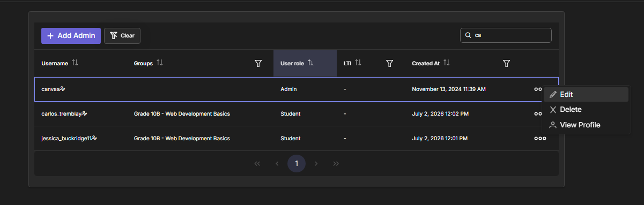This screenshot has width=644, height=205.
Task: Select the carlos_tremblay username cell
Action: coord(61,113)
